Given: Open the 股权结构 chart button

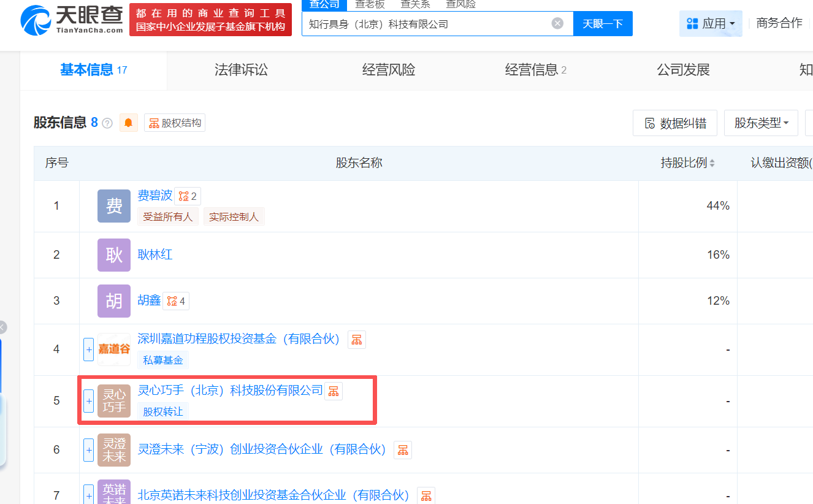Looking at the screenshot, I should click(x=175, y=123).
